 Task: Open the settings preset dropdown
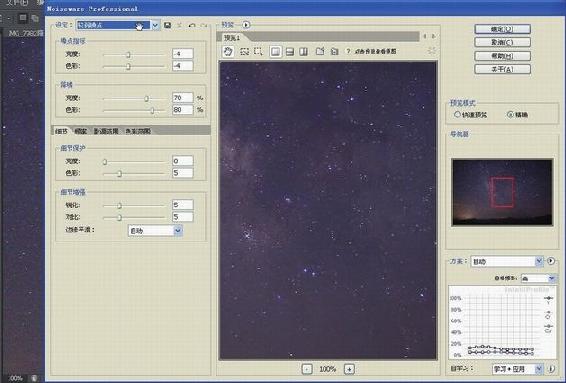coord(118,25)
